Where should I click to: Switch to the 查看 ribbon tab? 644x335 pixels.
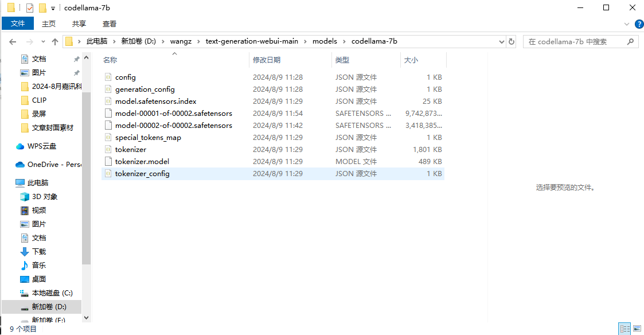[x=110, y=24]
